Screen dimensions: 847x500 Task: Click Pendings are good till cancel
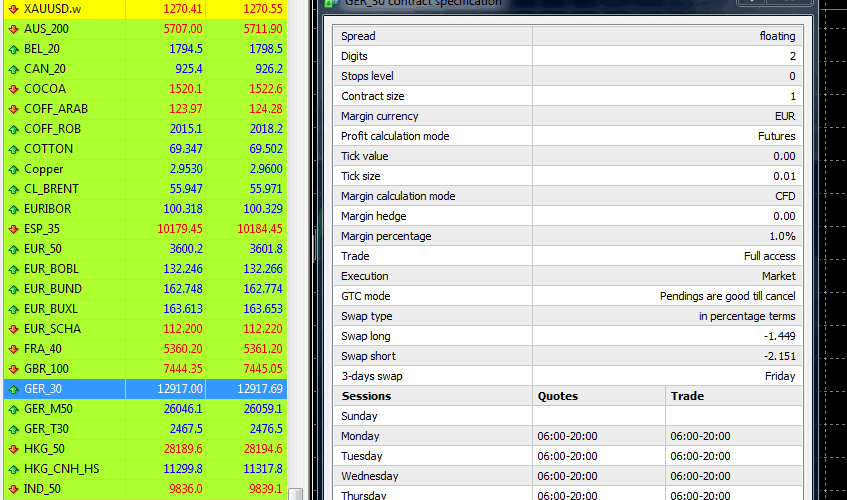[x=728, y=296]
